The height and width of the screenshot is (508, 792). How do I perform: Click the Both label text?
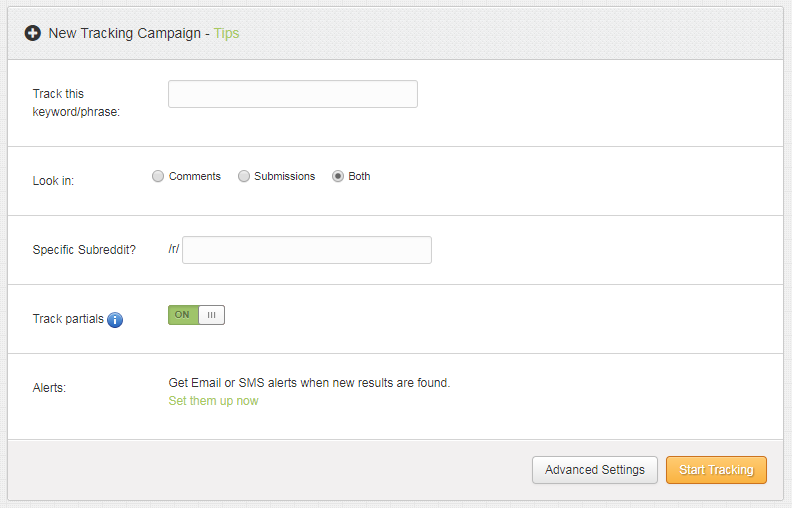pyautogui.click(x=359, y=176)
